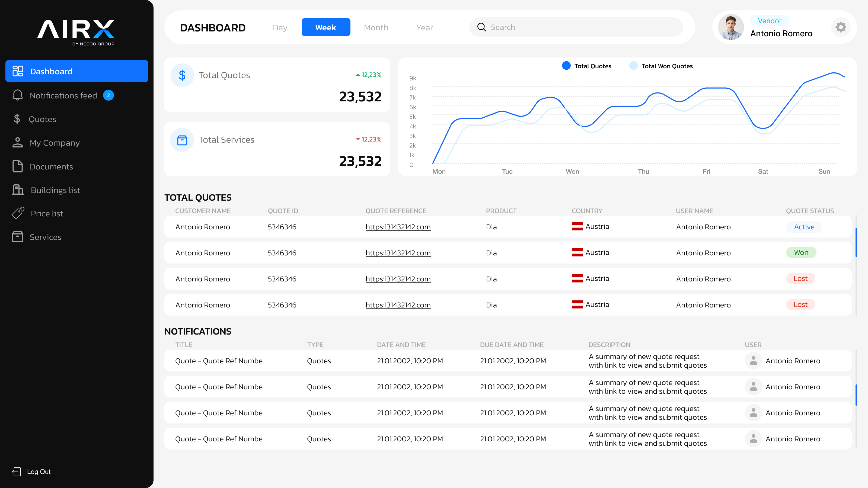Click the Quotes dollar icon in sidebar
This screenshot has height=488, width=868.
point(17,119)
